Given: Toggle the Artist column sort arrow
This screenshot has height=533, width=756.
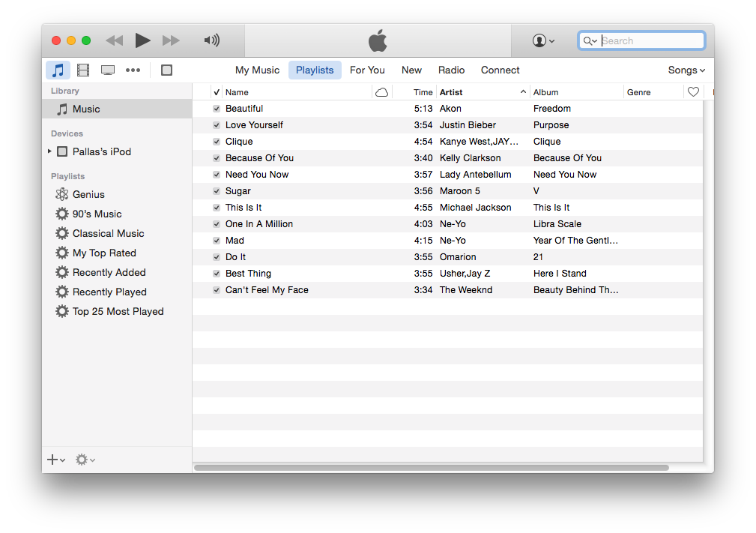Looking at the screenshot, I should coord(523,91).
